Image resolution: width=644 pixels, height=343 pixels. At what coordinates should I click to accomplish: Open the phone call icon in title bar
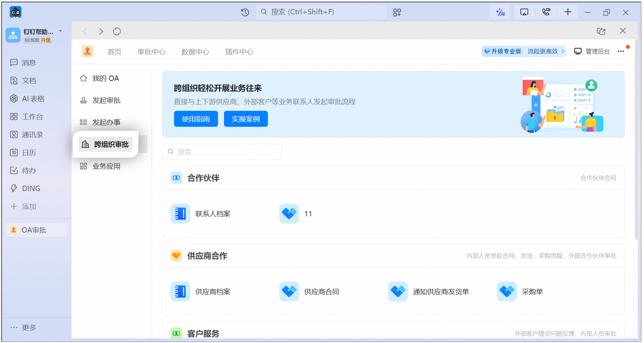[x=546, y=12]
